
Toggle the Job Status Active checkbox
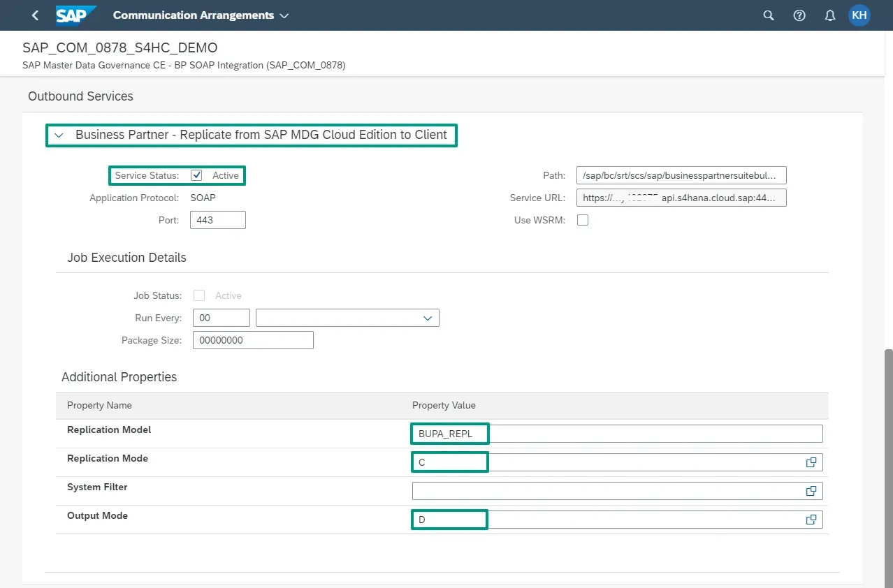point(199,295)
